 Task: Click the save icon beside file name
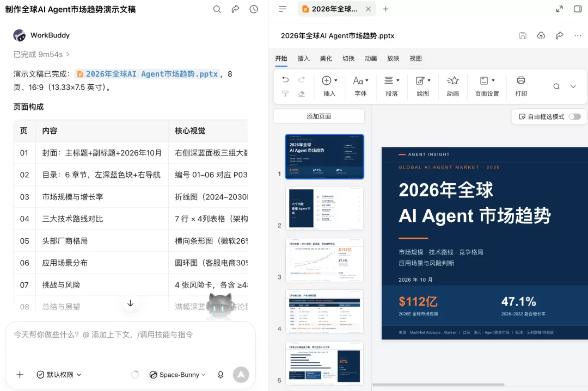click(x=523, y=35)
